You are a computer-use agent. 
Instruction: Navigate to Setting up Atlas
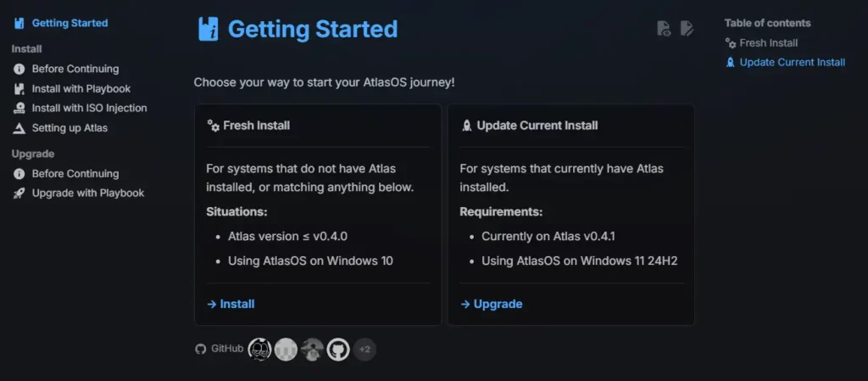click(x=70, y=128)
